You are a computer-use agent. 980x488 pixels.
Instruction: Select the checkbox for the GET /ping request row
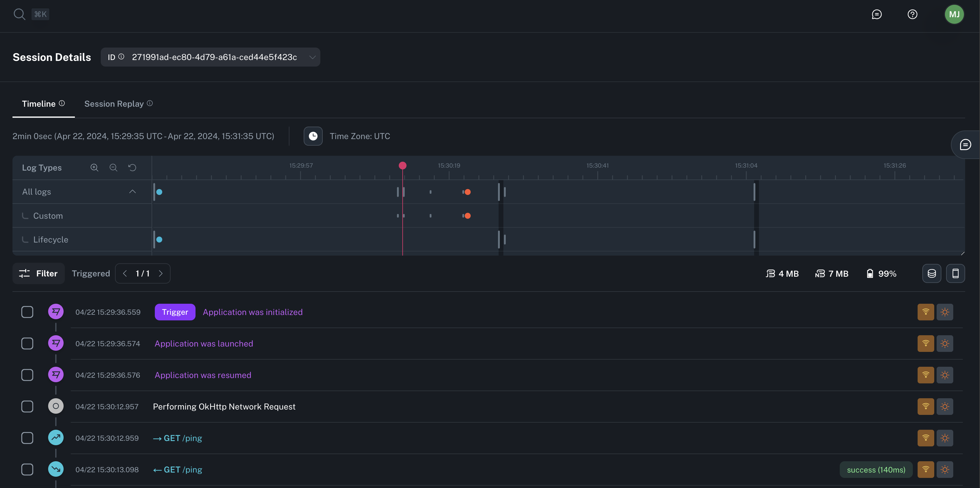point(27,438)
